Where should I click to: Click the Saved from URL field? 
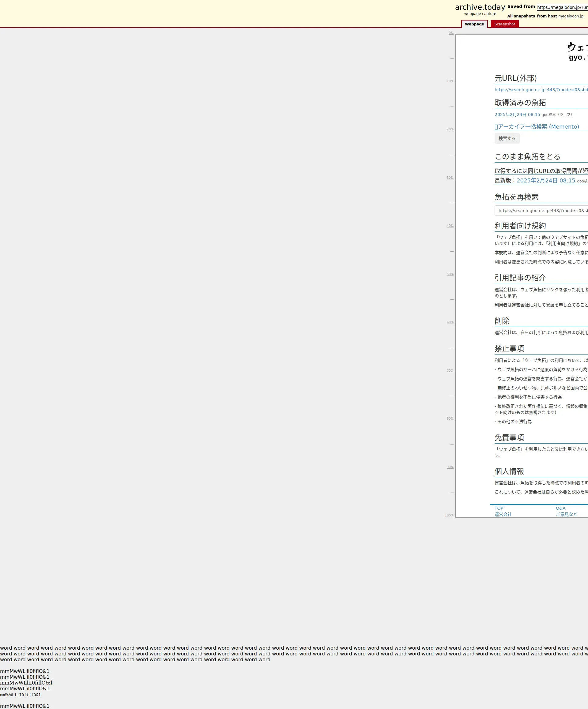tap(562, 7)
